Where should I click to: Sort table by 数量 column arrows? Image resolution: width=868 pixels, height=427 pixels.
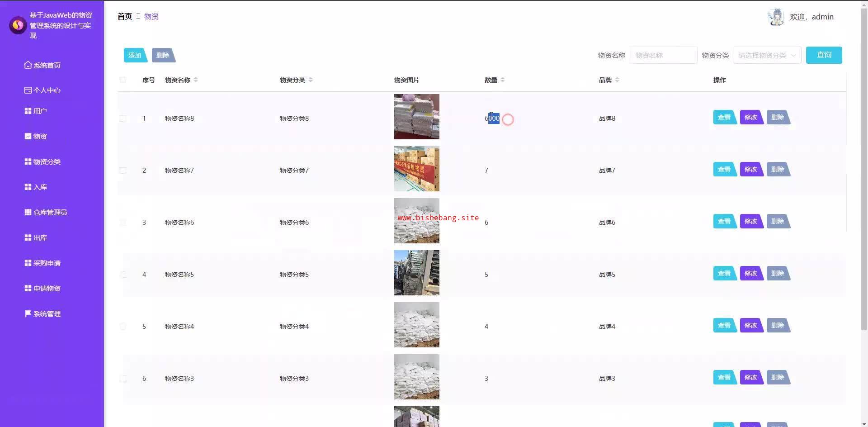[x=503, y=80]
